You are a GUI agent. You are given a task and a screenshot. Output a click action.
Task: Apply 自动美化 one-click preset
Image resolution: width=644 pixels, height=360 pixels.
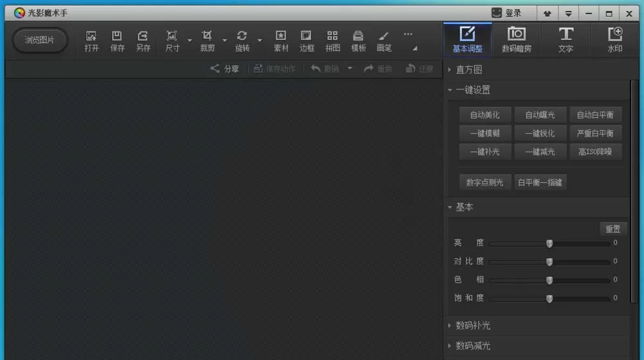click(485, 115)
